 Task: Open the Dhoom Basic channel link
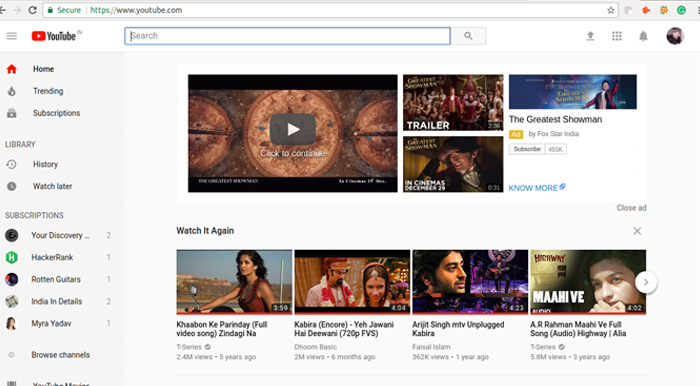pyautogui.click(x=316, y=347)
